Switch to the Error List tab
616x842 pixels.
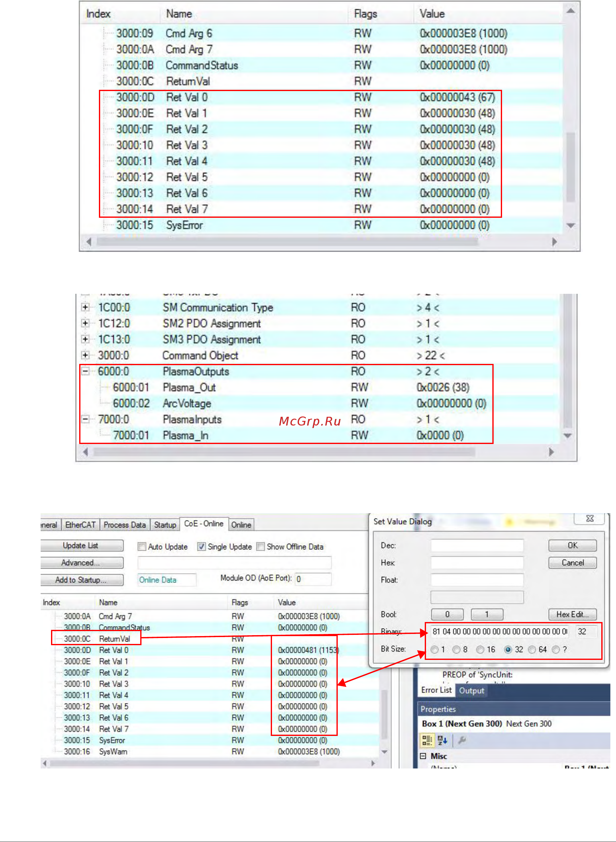(x=436, y=690)
